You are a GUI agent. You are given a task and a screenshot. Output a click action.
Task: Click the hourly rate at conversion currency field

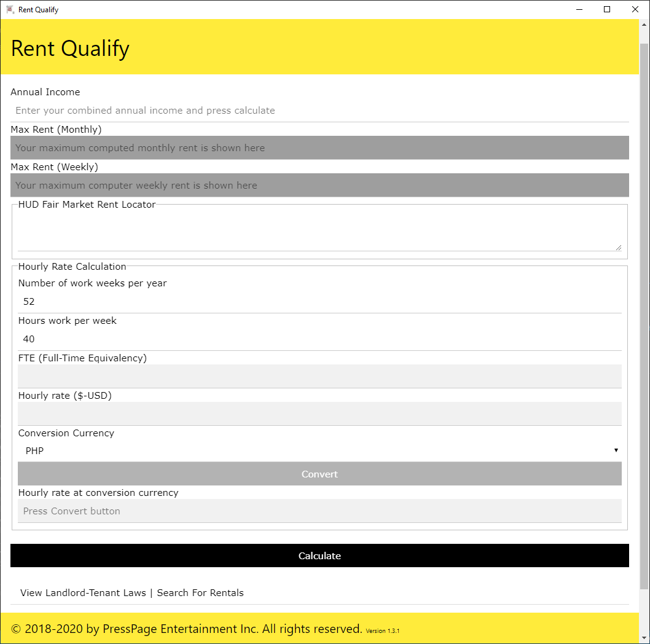319,511
